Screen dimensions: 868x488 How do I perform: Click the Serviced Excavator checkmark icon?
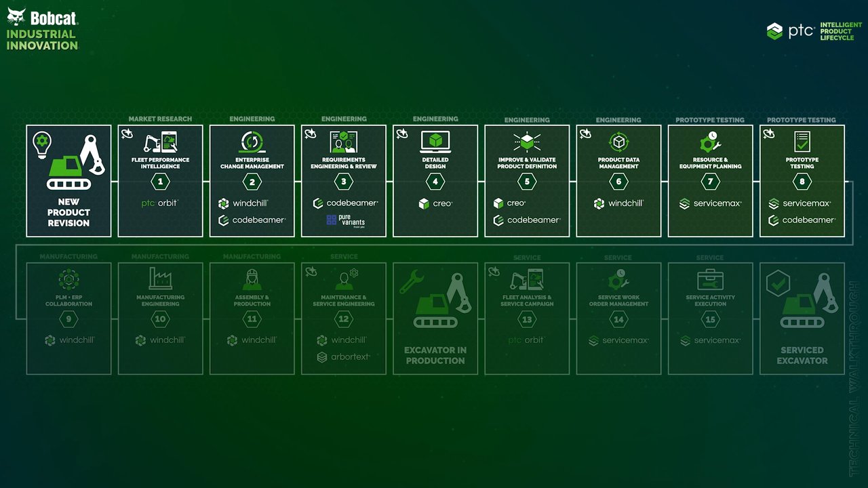coord(778,284)
